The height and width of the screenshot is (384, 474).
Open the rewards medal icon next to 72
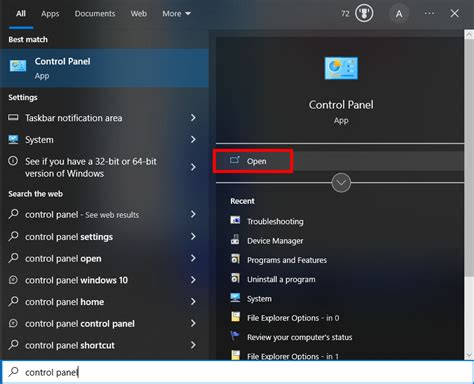(364, 14)
